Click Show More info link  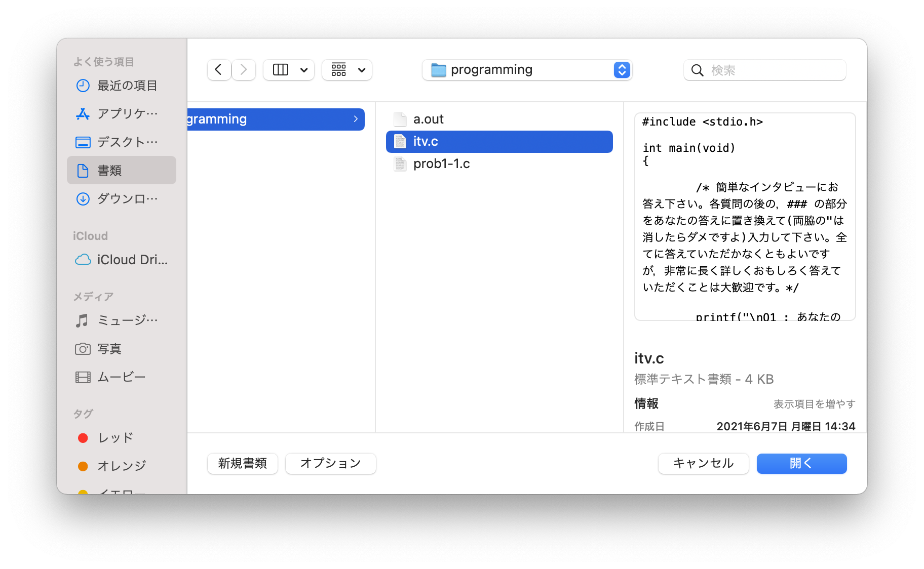pos(814,404)
